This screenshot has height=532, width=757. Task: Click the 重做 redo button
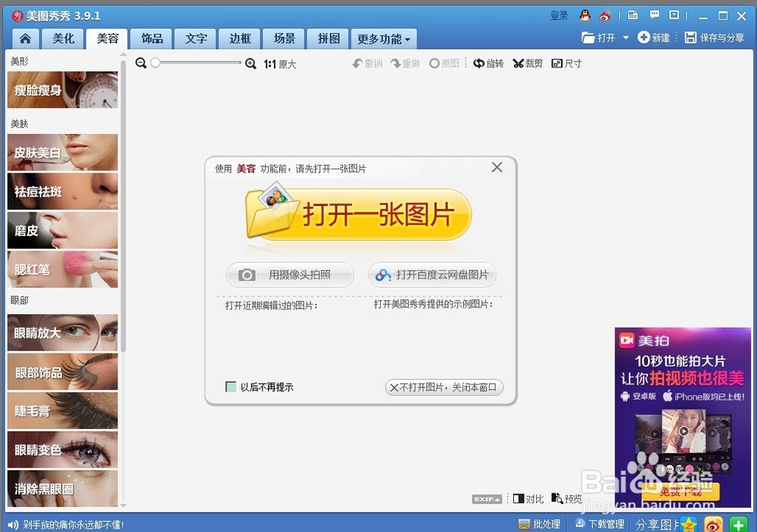(406, 64)
